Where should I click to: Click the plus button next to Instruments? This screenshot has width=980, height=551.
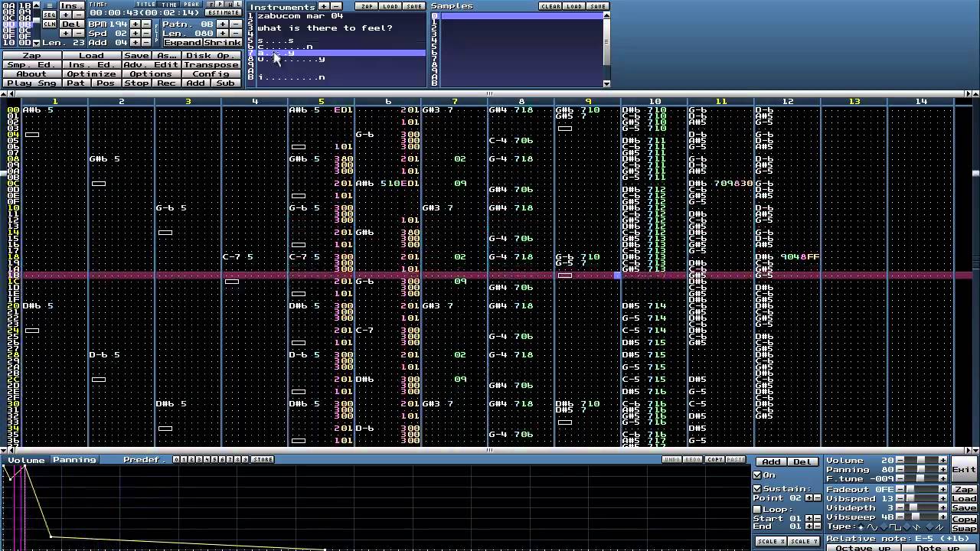[323, 6]
